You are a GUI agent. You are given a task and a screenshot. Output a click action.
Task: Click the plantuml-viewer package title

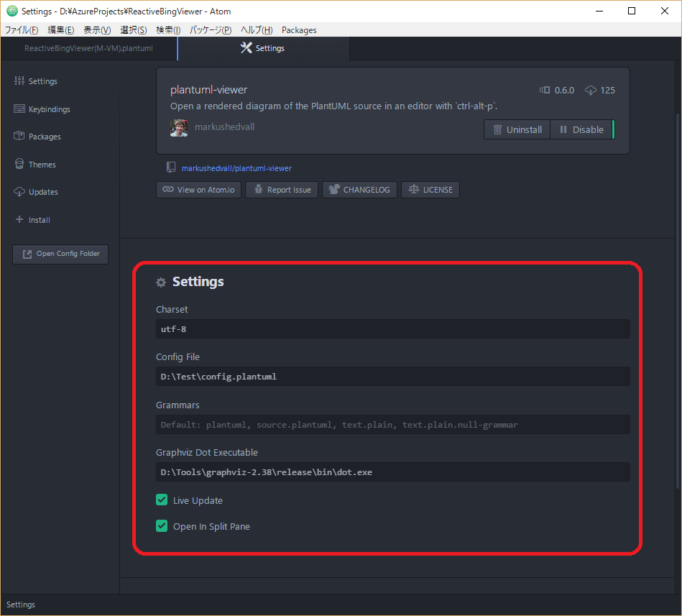tap(209, 90)
